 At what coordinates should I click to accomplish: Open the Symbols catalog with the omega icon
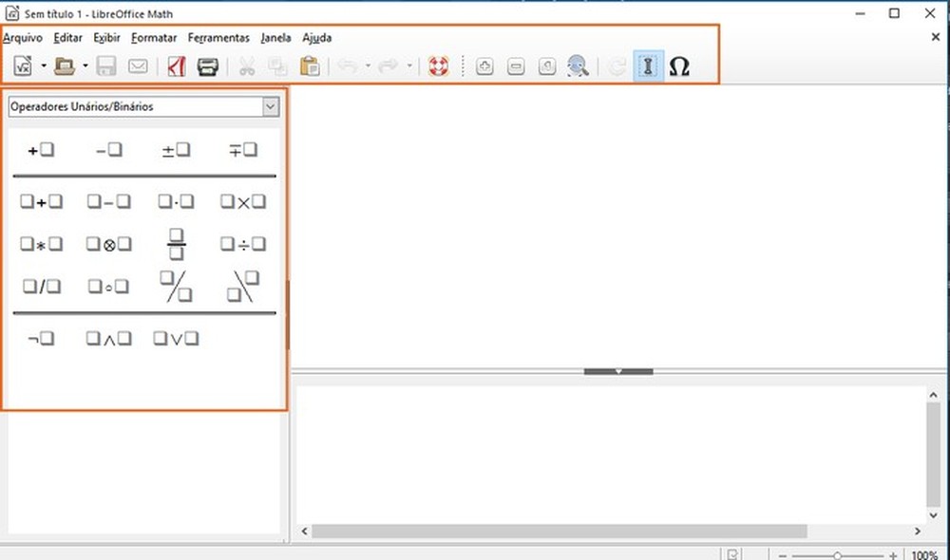678,66
